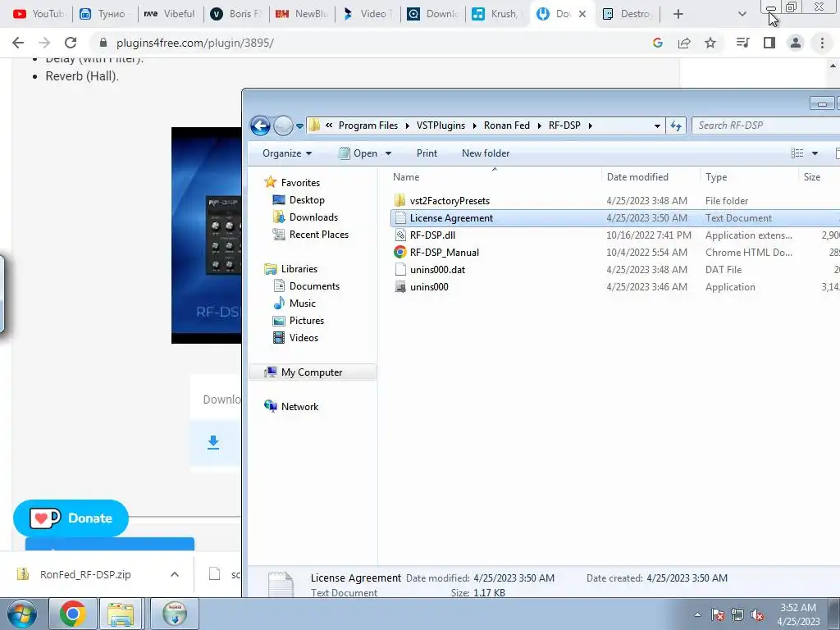Open the Organize dropdown menu
This screenshot has width=840, height=630.
pos(287,153)
